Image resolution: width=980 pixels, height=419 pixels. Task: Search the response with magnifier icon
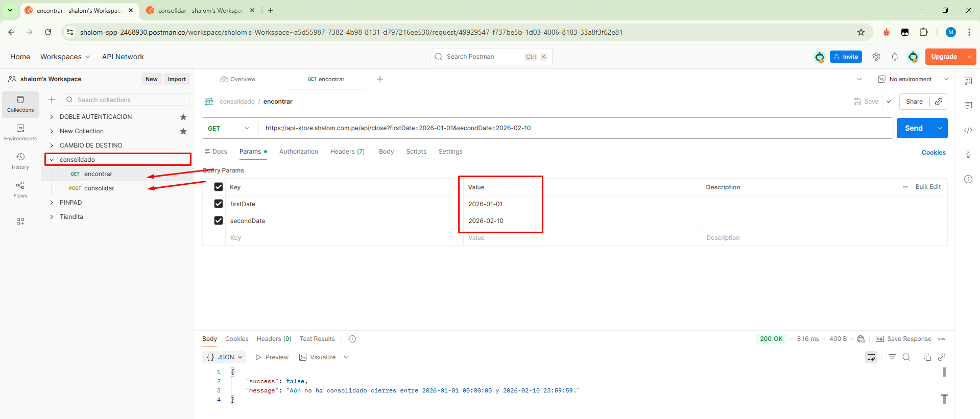pos(906,357)
